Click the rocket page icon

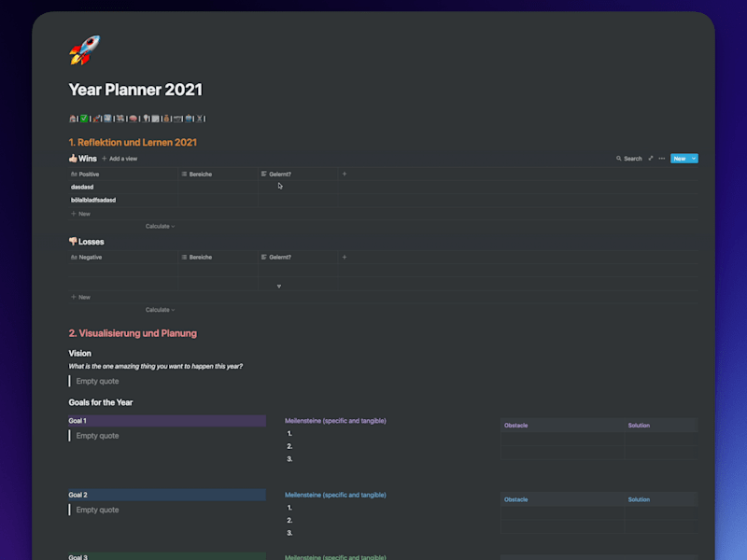click(x=85, y=50)
